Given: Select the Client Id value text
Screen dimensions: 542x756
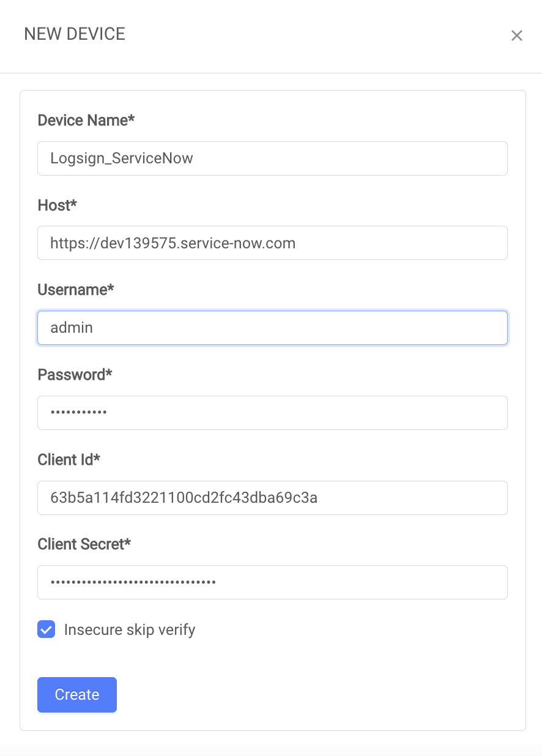Looking at the screenshot, I should (184, 498).
